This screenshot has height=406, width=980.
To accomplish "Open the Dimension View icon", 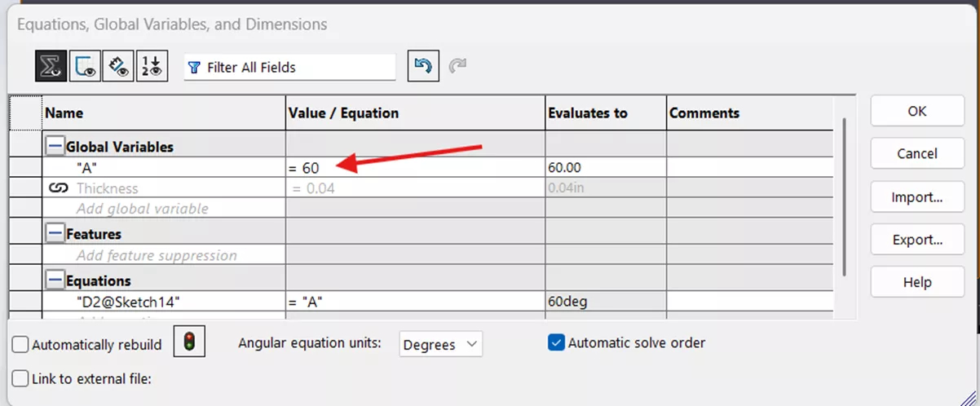I will (x=119, y=67).
